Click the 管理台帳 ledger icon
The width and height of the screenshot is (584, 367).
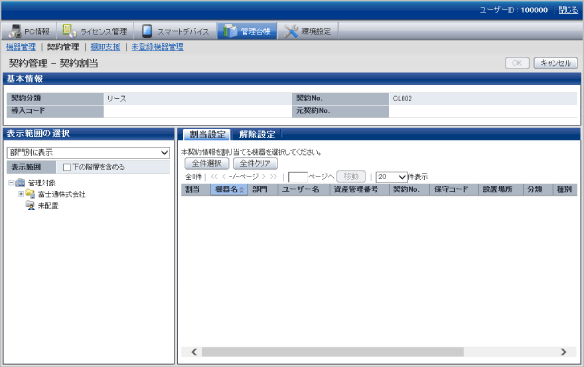coord(230,31)
